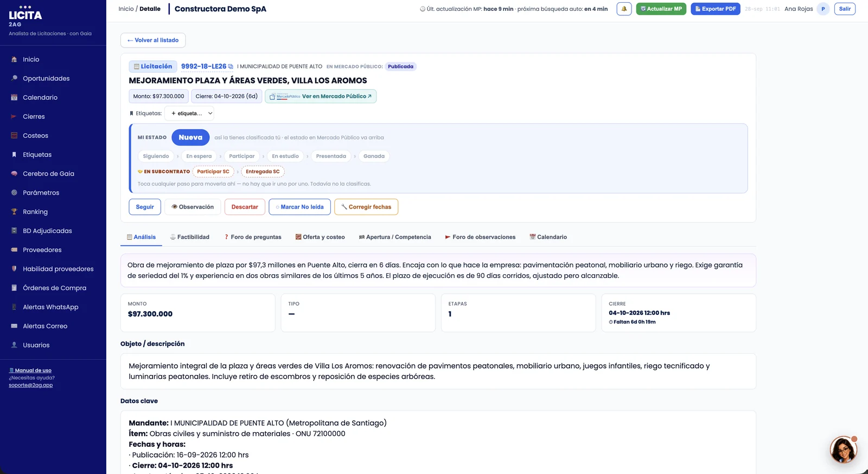This screenshot has height=474, width=868.
Task: Click the Faltan 6d 0h 19m countdown
Action: tap(632, 322)
